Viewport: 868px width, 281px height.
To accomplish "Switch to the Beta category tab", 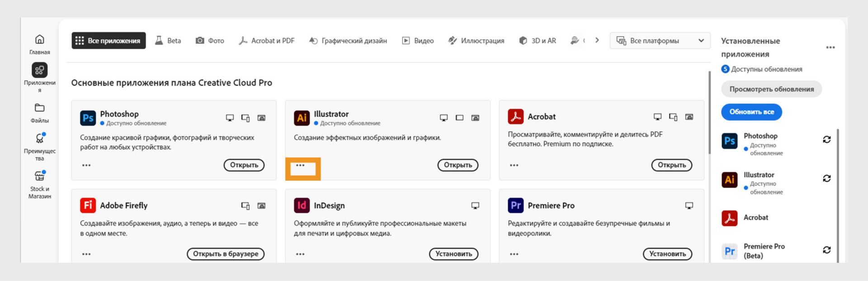I will tap(168, 41).
